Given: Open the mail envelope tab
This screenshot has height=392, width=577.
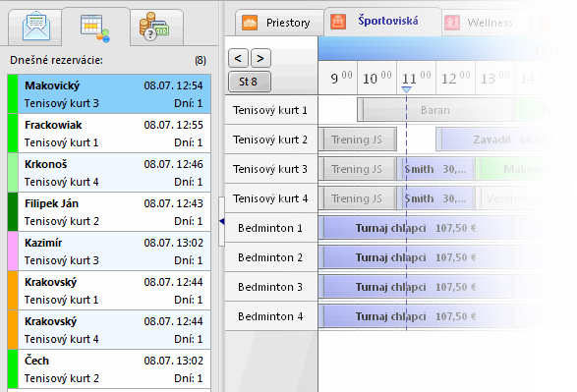Looking at the screenshot, I should tap(35, 27).
